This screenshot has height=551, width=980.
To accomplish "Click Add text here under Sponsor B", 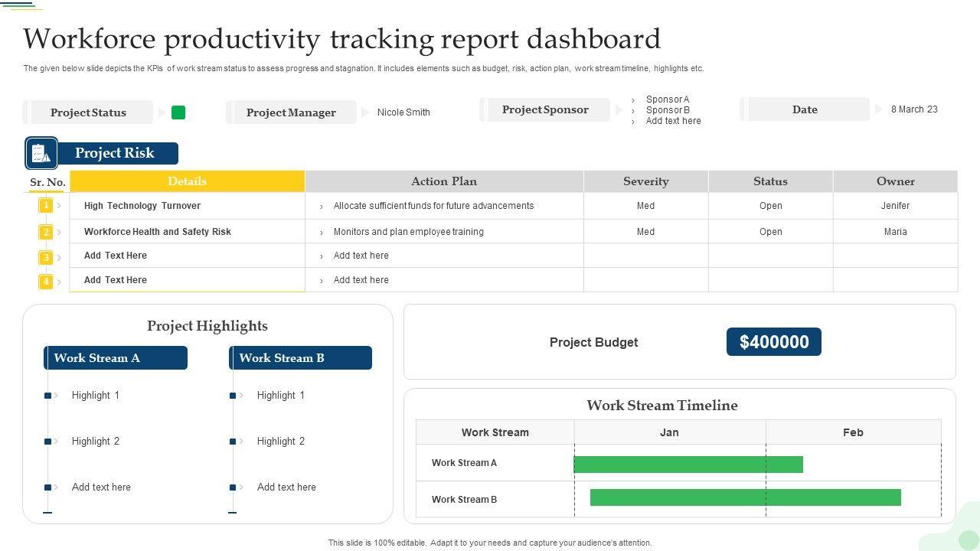I will coord(673,121).
